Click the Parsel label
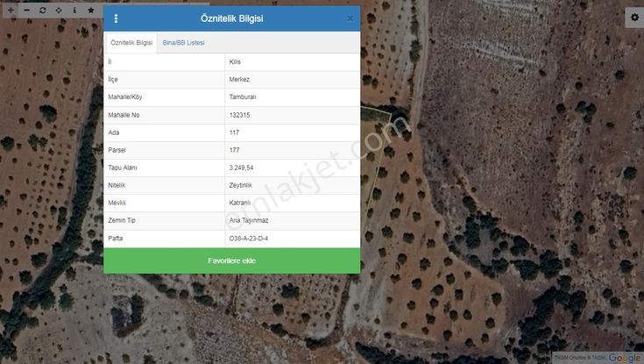 (117, 150)
